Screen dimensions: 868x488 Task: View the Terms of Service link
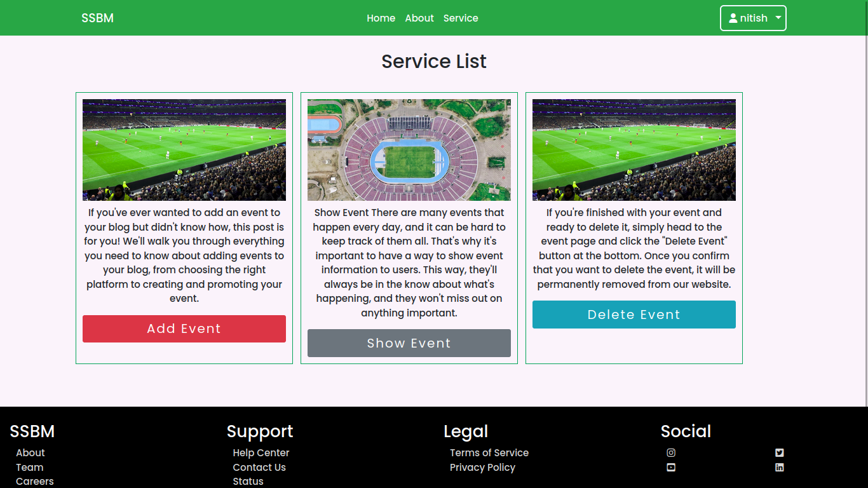point(489,453)
